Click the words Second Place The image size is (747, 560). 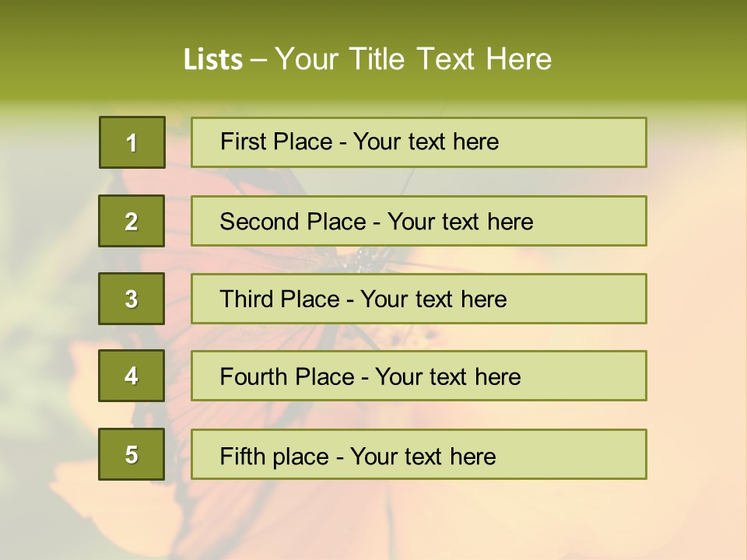click(x=292, y=222)
